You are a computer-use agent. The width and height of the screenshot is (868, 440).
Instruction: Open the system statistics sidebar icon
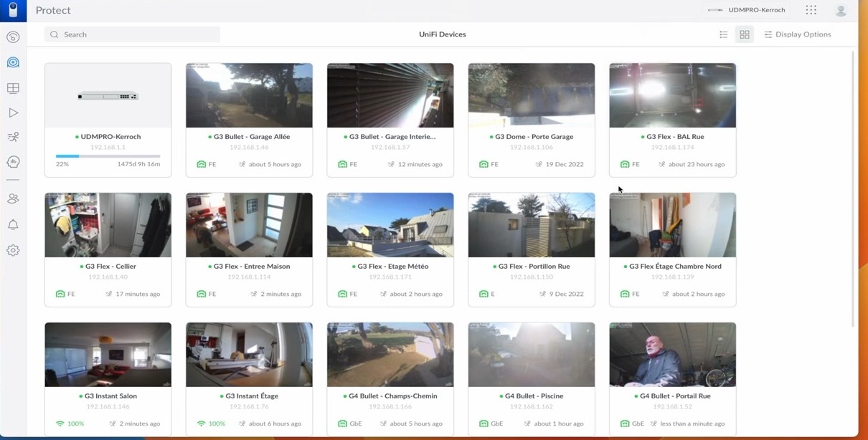click(x=13, y=162)
